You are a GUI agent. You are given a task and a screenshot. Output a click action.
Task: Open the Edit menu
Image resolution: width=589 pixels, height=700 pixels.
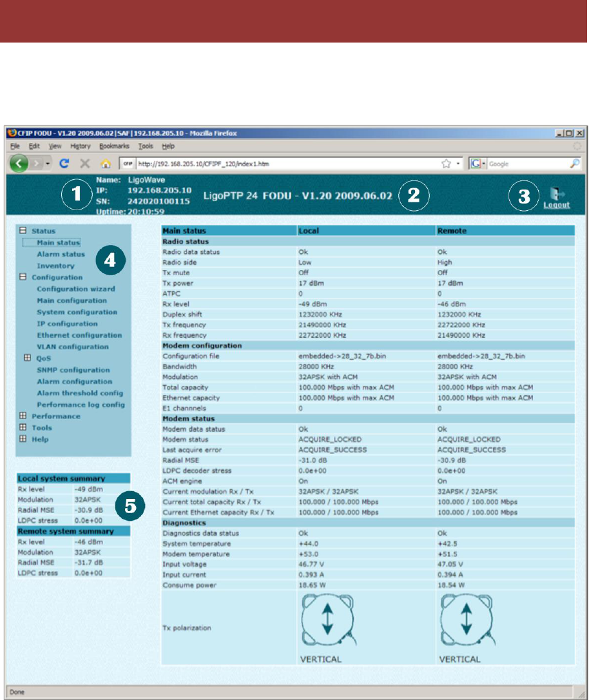pos(34,146)
